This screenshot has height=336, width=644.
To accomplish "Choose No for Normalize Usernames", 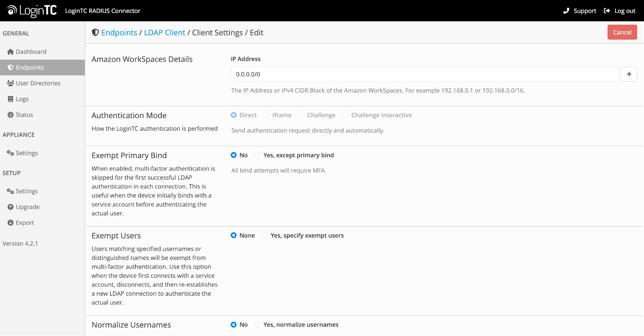I will point(233,325).
